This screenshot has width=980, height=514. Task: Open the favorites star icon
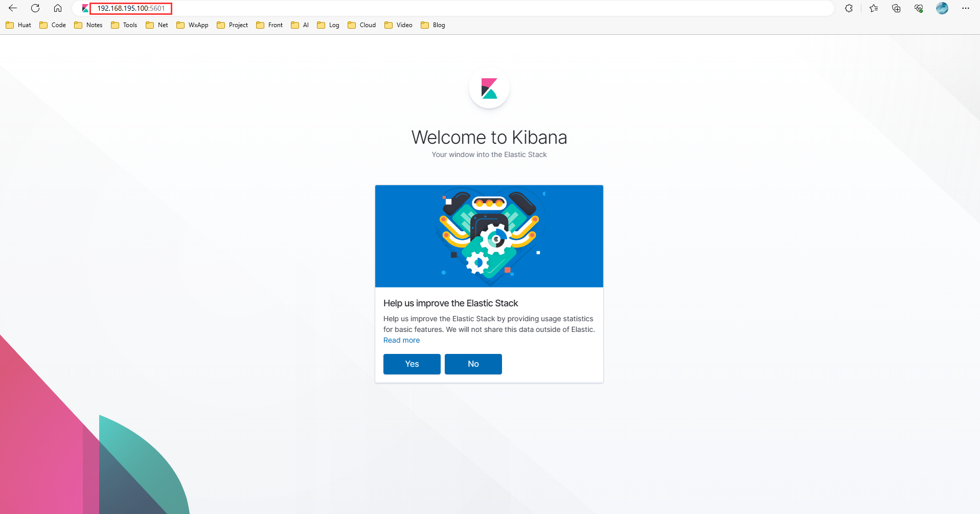pyautogui.click(x=874, y=8)
